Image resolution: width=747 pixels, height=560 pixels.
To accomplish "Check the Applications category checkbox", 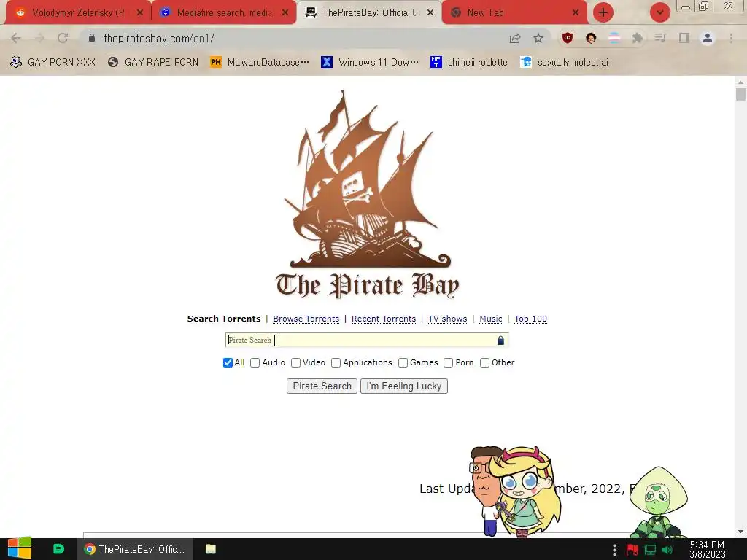I will point(336,363).
